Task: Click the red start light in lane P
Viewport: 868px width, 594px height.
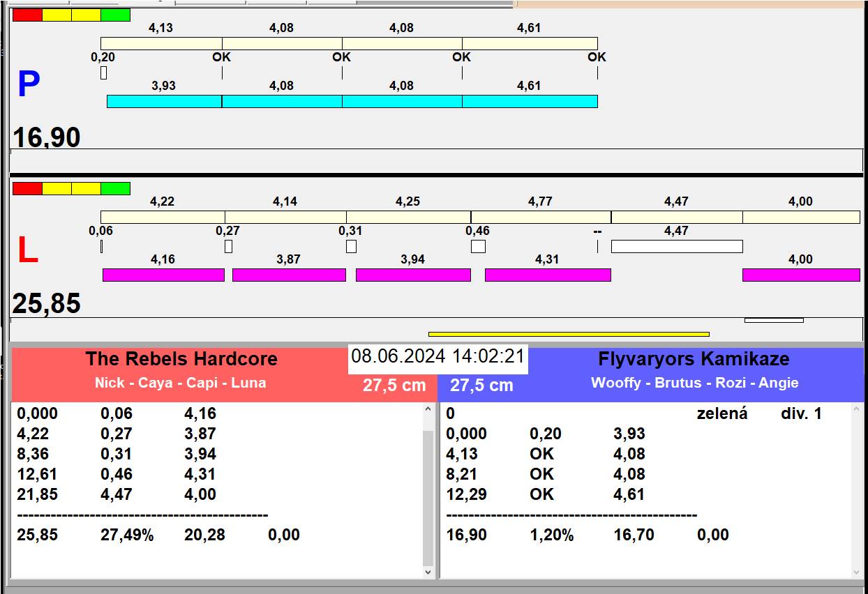Action: 27,15
